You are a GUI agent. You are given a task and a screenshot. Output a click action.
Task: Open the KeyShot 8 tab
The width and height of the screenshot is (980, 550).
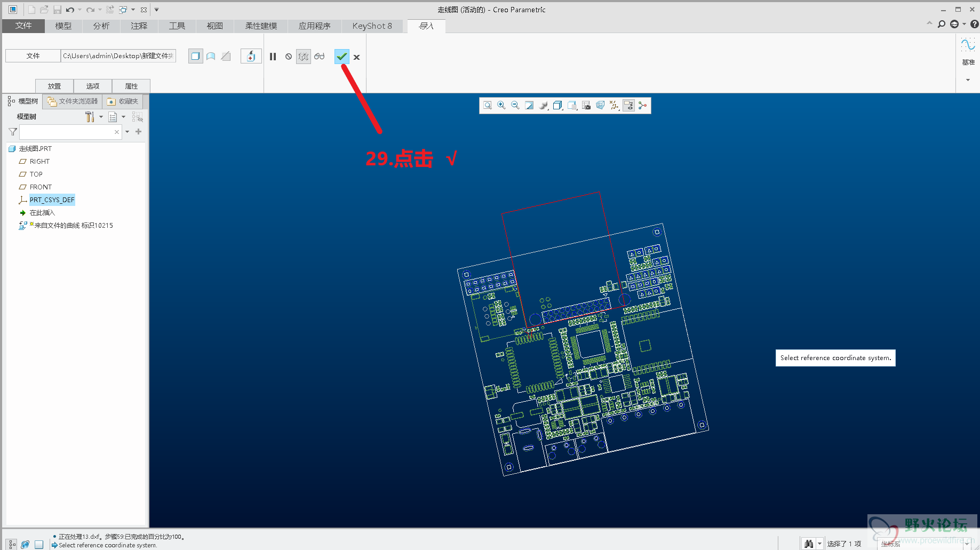(372, 26)
